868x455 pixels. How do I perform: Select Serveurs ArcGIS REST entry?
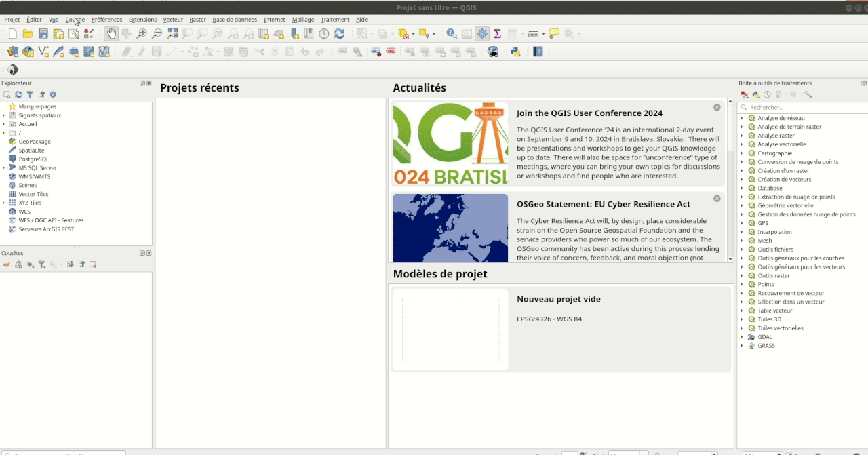(x=46, y=229)
